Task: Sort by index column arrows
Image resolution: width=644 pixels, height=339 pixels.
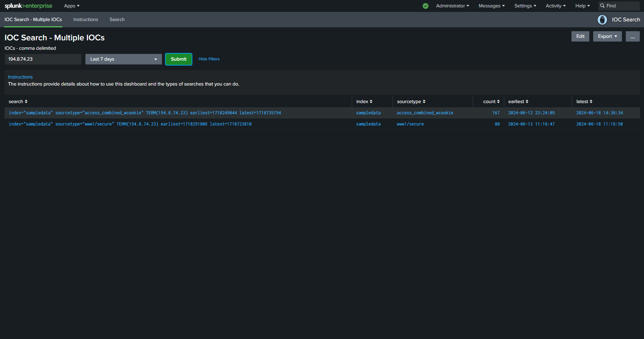Action: 371,102
